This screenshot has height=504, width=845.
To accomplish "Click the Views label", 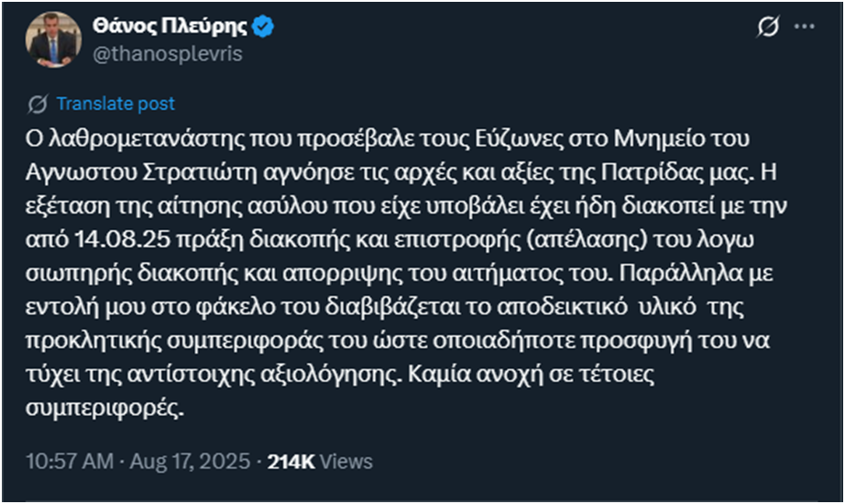I will click(x=346, y=461).
